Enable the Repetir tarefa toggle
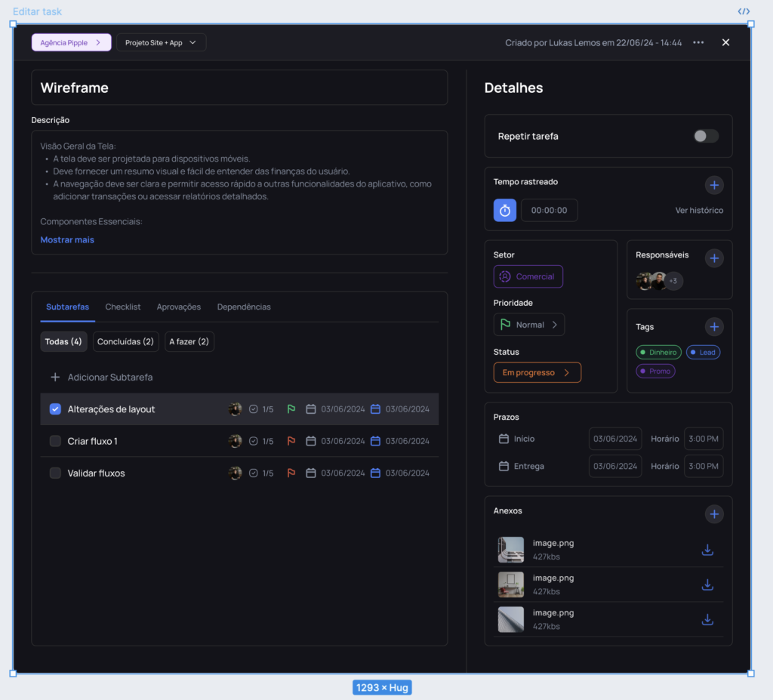 pos(705,136)
